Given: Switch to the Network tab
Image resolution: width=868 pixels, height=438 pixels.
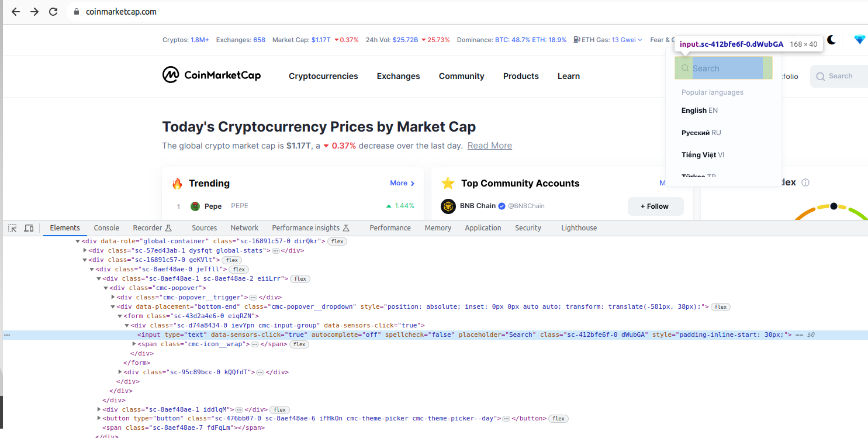Looking at the screenshot, I should point(244,228).
